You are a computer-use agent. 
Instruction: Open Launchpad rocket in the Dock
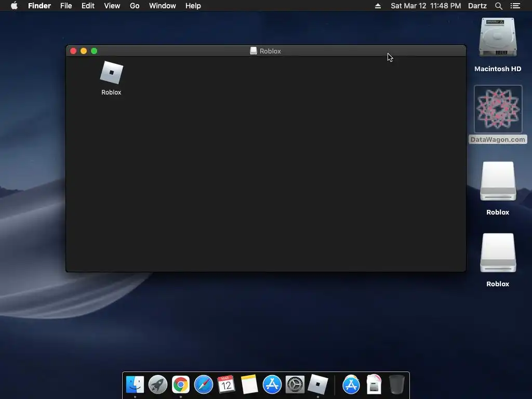point(158,385)
